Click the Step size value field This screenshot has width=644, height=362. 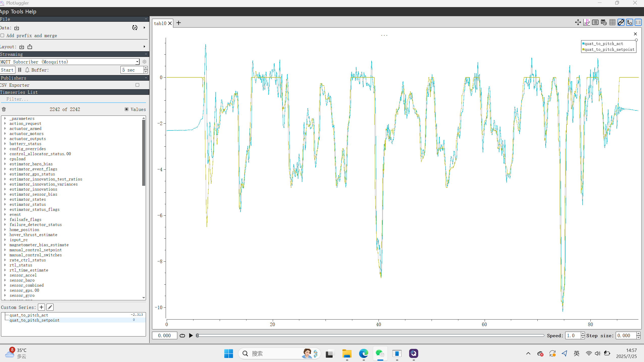(x=626, y=335)
